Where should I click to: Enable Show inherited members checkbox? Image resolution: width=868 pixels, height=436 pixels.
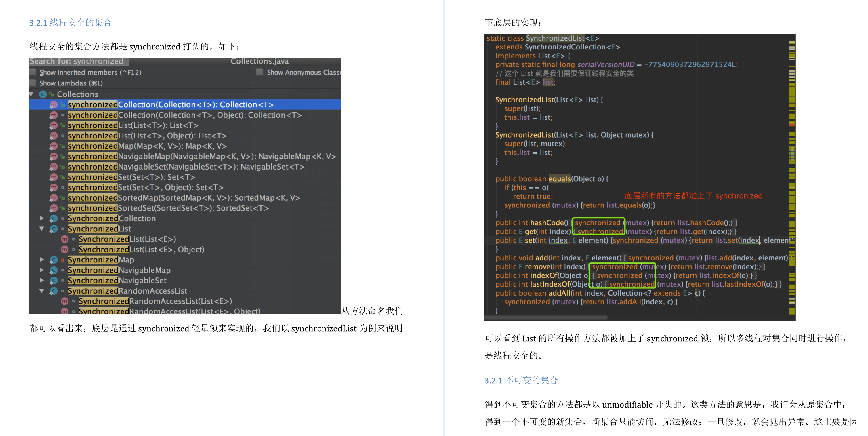[x=33, y=72]
